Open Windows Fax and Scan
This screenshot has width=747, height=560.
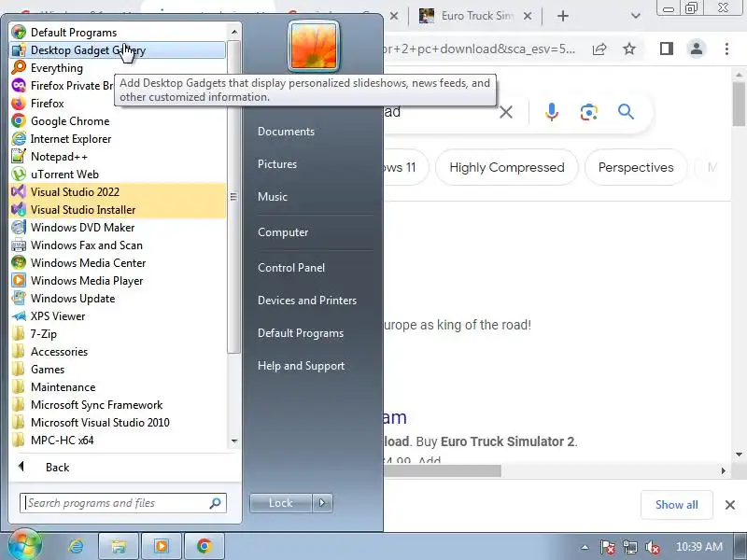[x=118, y=245]
